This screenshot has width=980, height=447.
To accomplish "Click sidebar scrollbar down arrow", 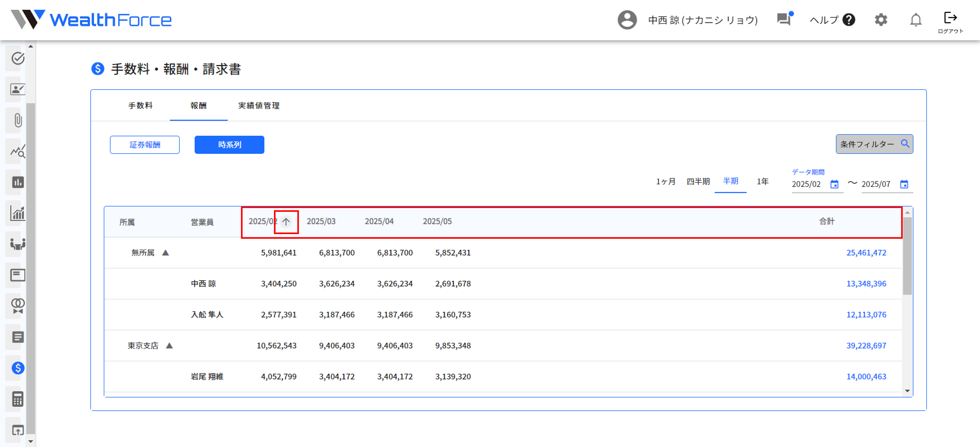I will point(31,442).
